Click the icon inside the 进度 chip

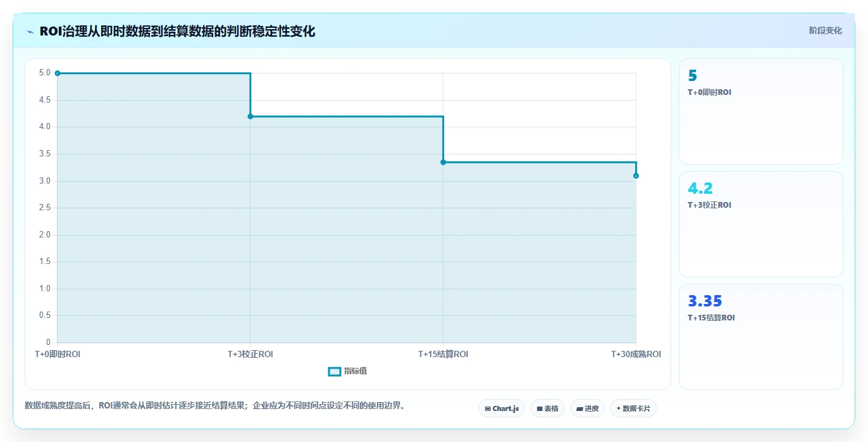tap(580, 409)
